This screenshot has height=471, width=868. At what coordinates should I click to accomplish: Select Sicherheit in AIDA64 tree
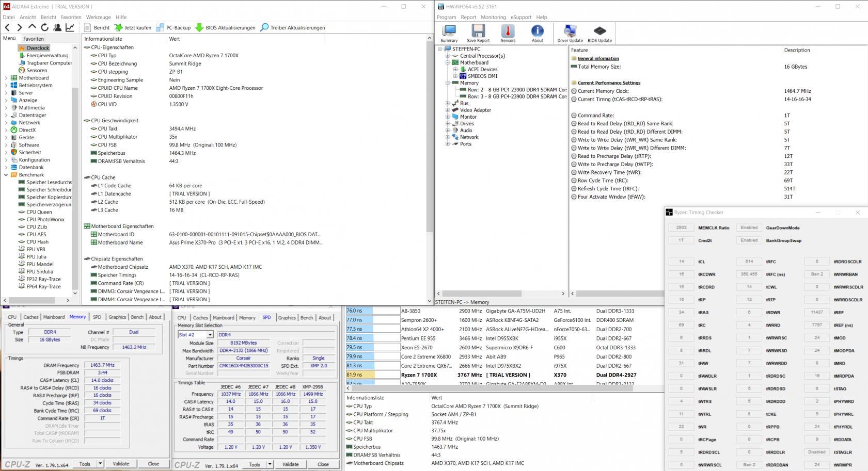click(30, 152)
